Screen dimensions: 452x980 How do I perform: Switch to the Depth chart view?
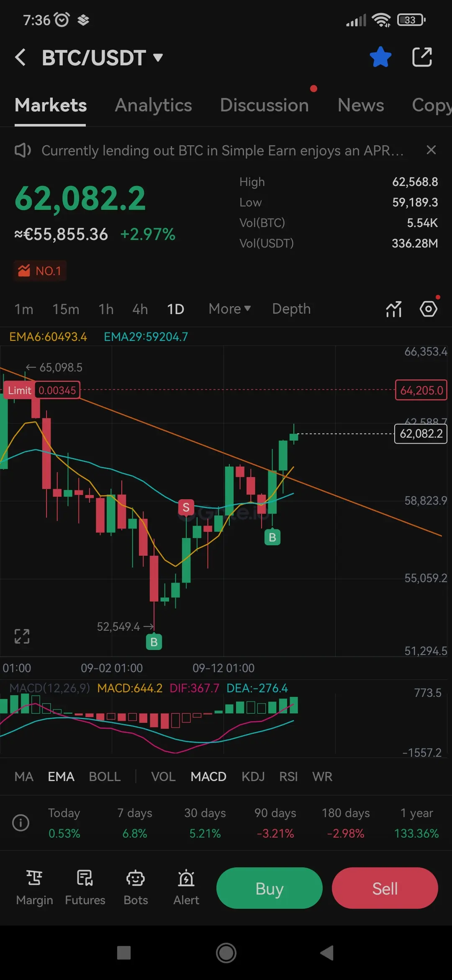click(x=291, y=309)
